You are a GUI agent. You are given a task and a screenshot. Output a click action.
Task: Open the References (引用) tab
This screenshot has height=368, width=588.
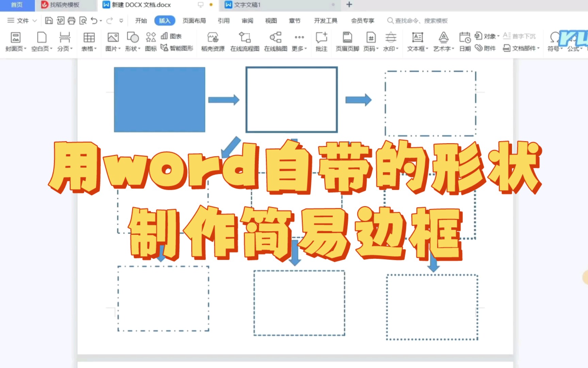(224, 21)
